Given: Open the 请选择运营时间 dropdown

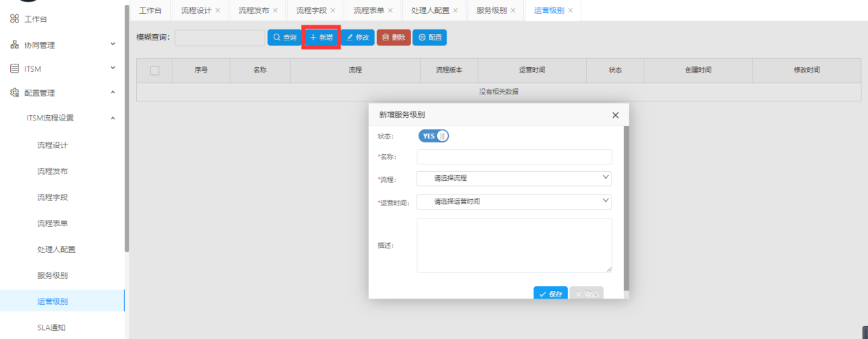Looking at the screenshot, I should click(514, 201).
